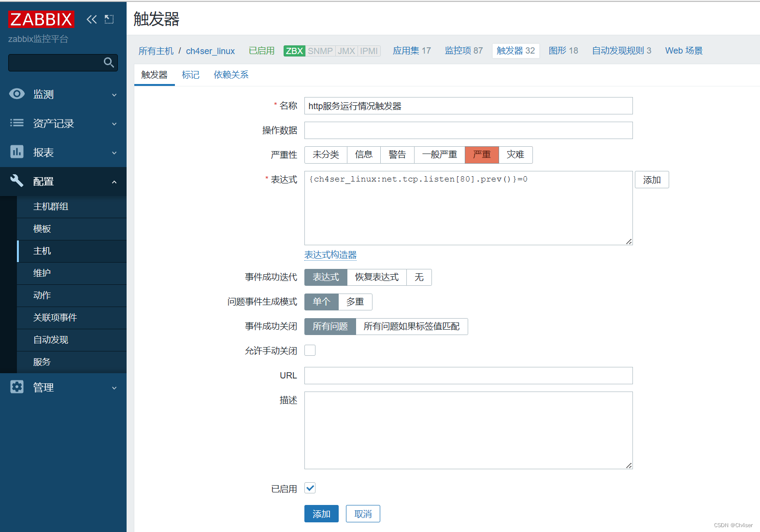Screen dimensions: 760x532
Task: Set severity to 灾难
Action: pos(516,154)
